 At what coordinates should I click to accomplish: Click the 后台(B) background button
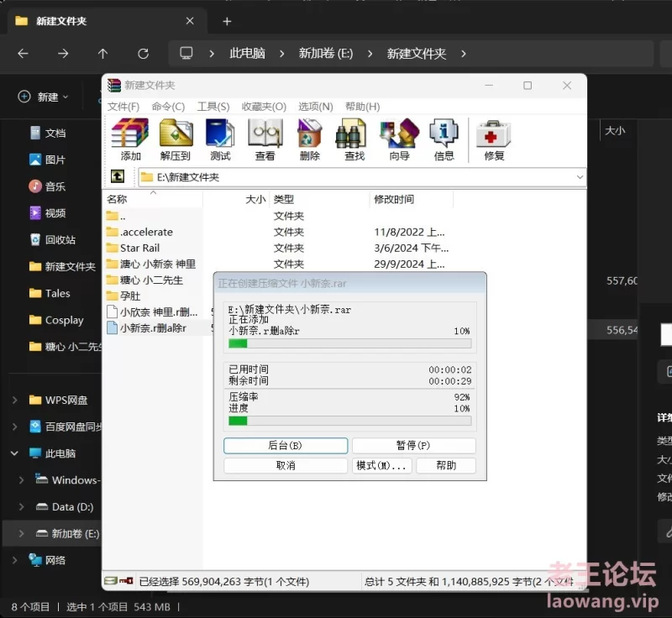(x=286, y=445)
